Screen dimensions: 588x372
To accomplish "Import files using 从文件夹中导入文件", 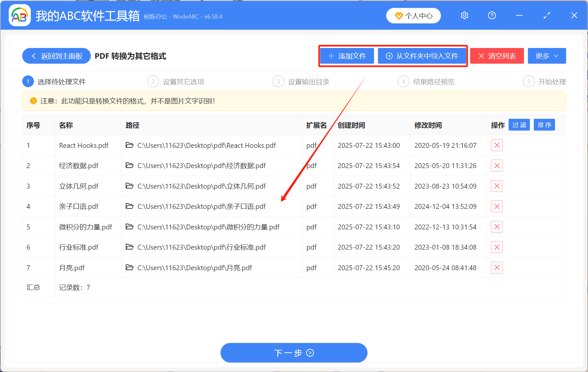I will tap(422, 56).
